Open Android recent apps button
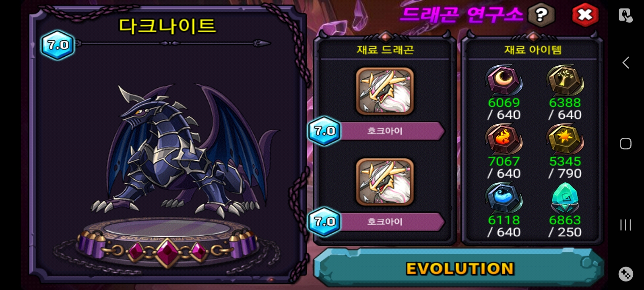 coord(625,225)
